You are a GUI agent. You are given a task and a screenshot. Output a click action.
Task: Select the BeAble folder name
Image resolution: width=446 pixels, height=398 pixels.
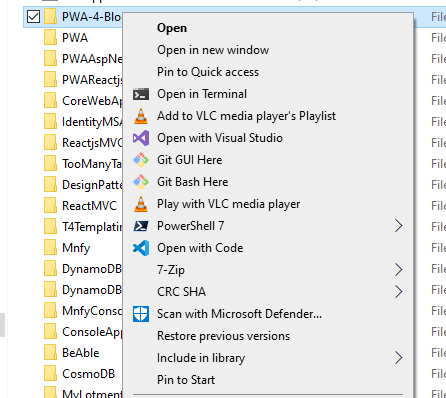[81, 353]
